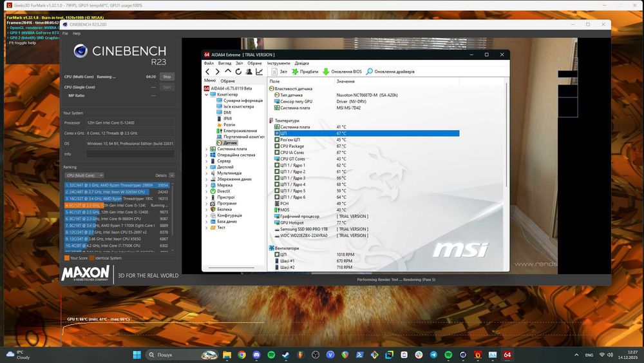644x363 pixels.
Task: Collapse the Комп'ютер tree node
Action: (x=207, y=95)
